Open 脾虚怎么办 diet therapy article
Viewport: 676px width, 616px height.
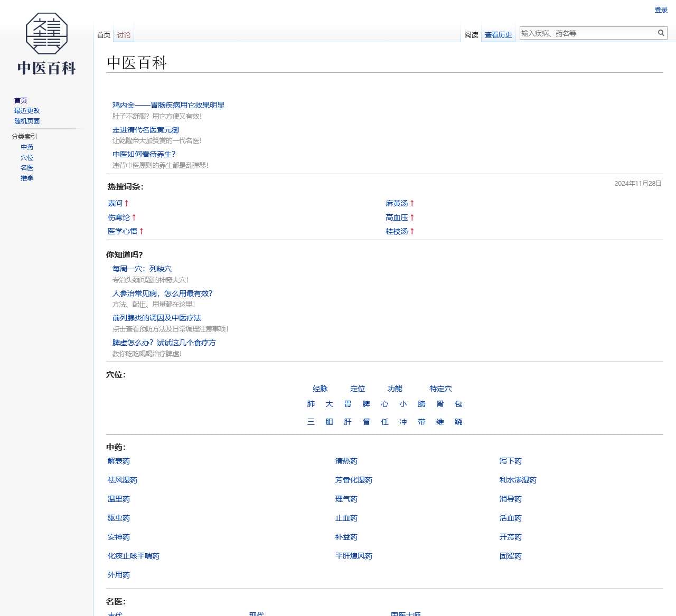click(x=164, y=343)
